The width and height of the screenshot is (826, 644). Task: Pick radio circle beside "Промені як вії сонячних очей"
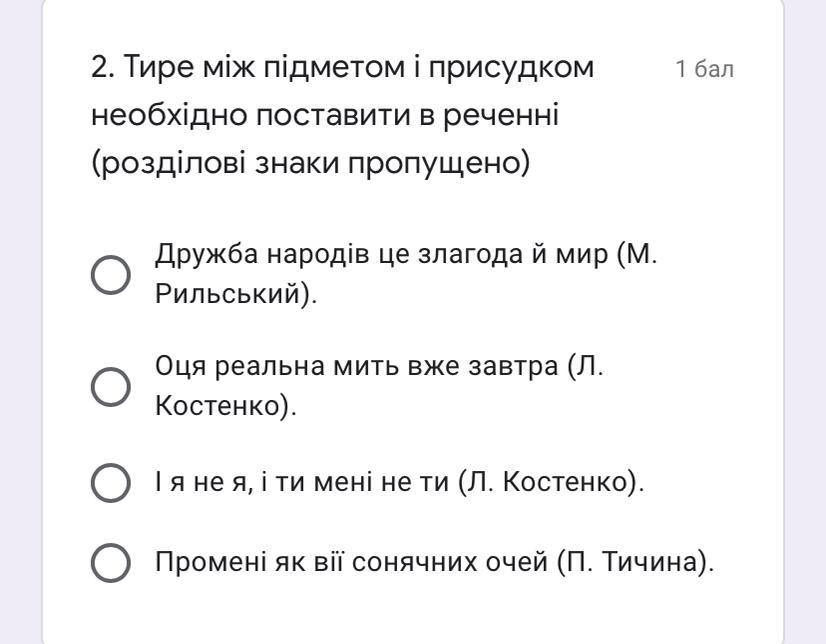[111, 563]
